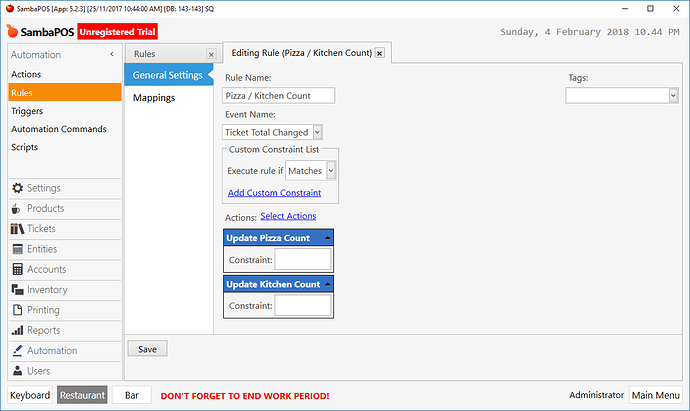Click the Settings gear icon
Screen dimensions: 690x411
click(18, 188)
